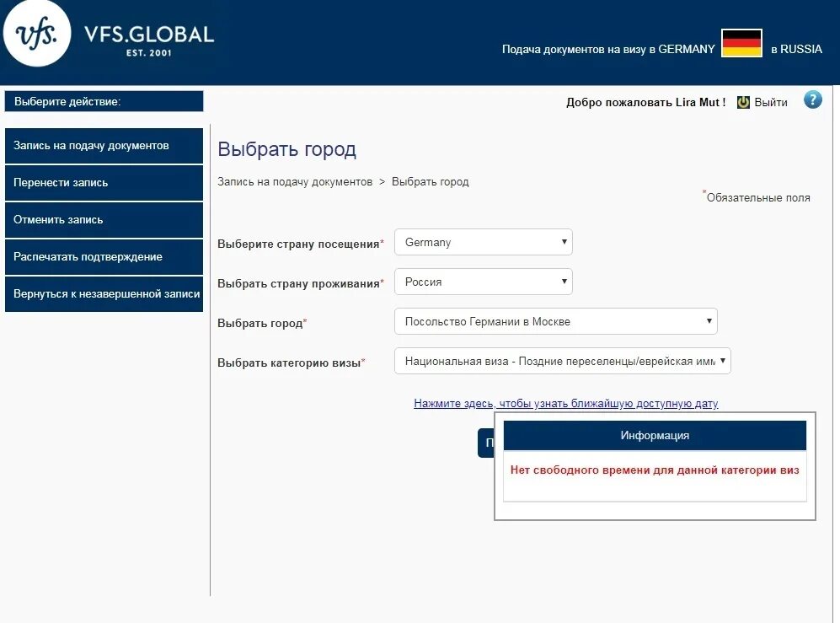This screenshot has height=623, width=840.
Task: Click the Подача документов на визу в GERMANY text
Action: pos(608,50)
